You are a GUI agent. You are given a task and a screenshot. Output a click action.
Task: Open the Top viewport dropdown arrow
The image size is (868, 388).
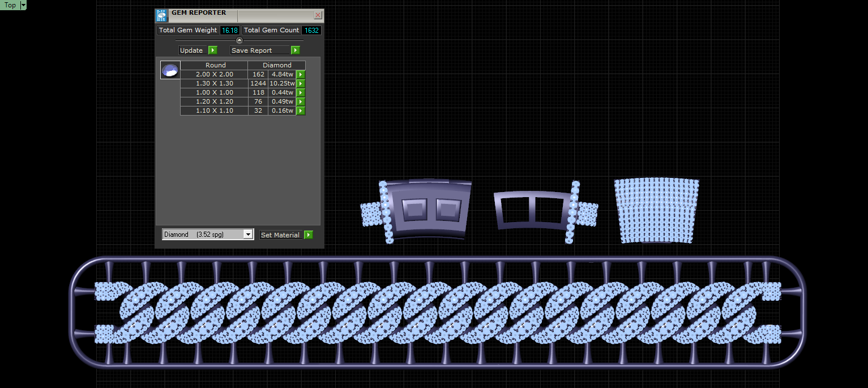23,5
